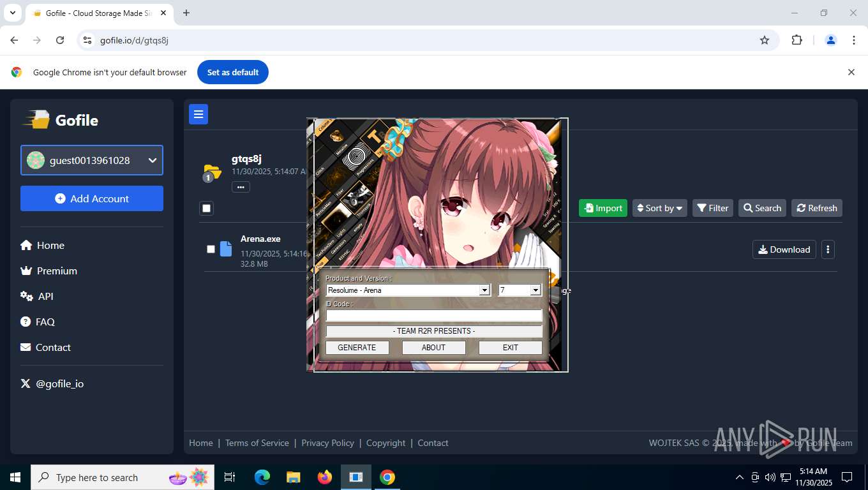The image size is (868, 490).
Task: Open volume control in system tray
Action: pyautogui.click(x=770, y=477)
